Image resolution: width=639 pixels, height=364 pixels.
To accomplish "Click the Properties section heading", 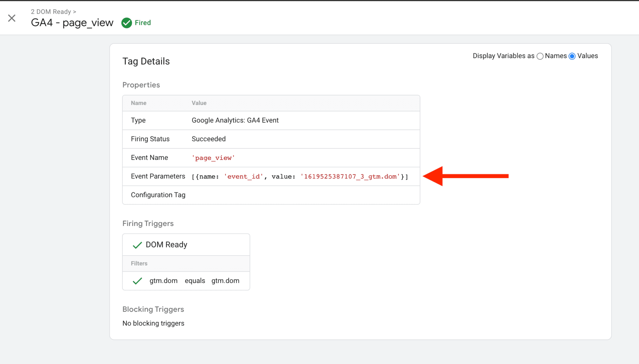I will coord(141,85).
